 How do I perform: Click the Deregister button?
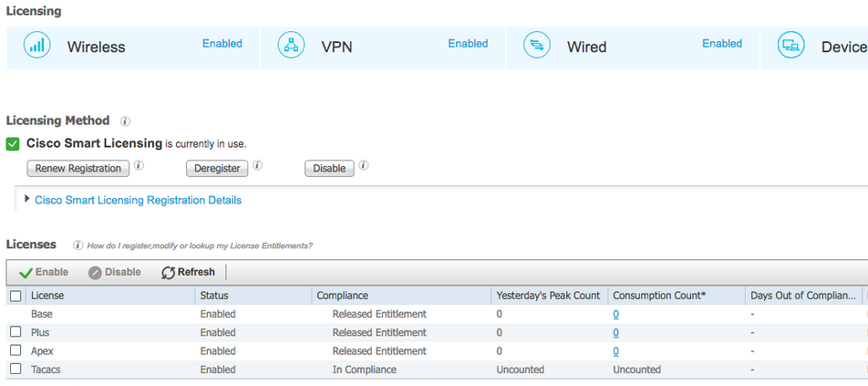(217, 168)
